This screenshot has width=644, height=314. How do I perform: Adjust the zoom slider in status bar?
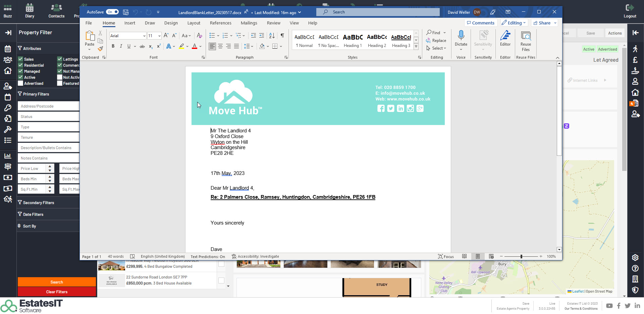point(521,256)
